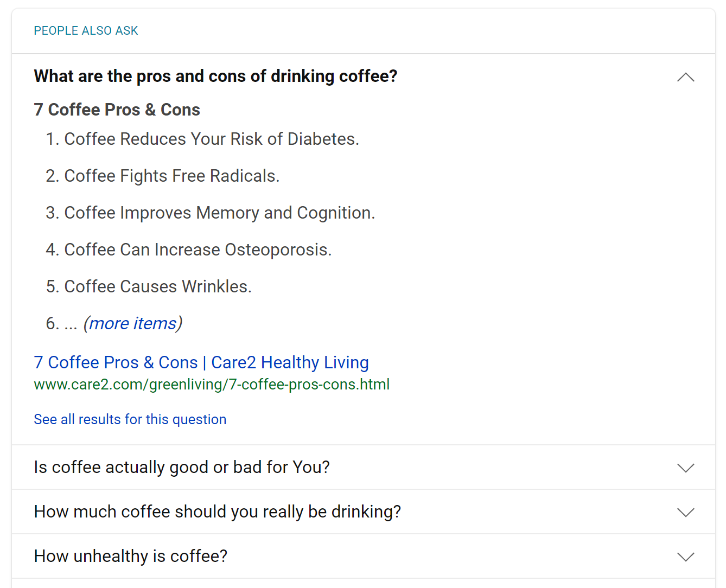Click 'What are the pros and cons' question

click(x=215, y=76)
